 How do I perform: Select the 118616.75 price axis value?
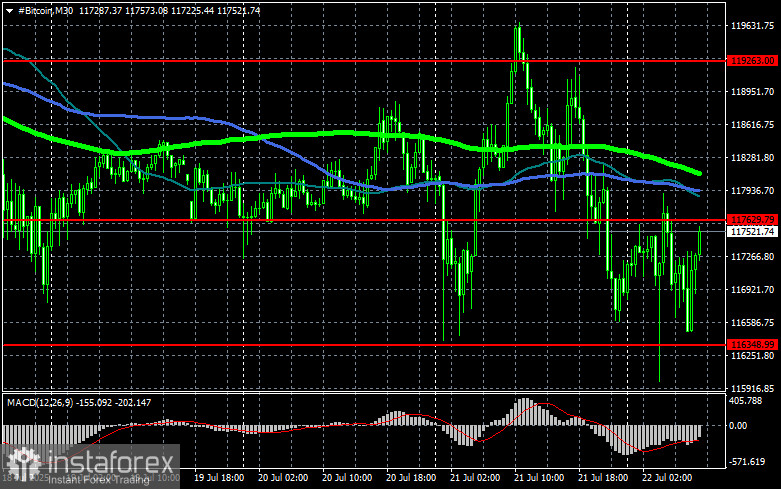point(752,124)
